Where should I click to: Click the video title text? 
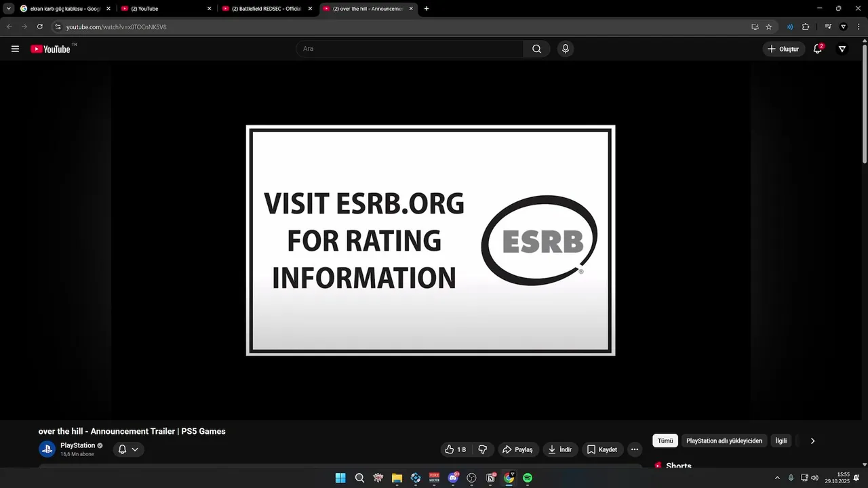point(132,431)
